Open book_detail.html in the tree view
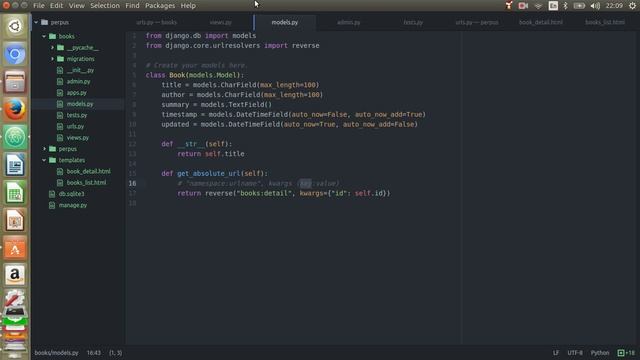The width and height of the screenshot is (640, 360). [x=89, y=171]
